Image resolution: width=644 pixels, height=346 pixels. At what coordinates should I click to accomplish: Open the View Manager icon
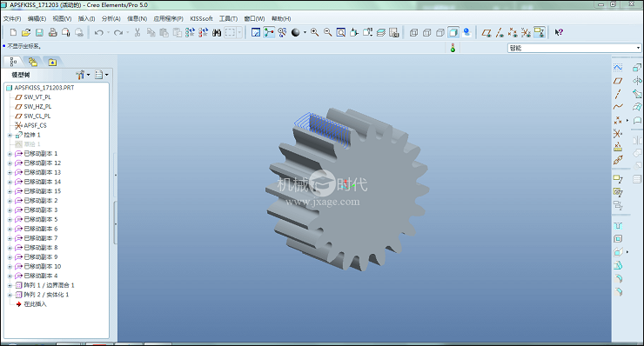(x=394, y=32)
